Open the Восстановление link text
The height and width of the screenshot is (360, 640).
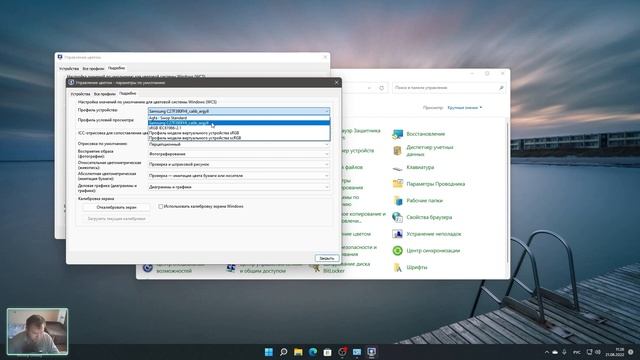tap(426, 134)
